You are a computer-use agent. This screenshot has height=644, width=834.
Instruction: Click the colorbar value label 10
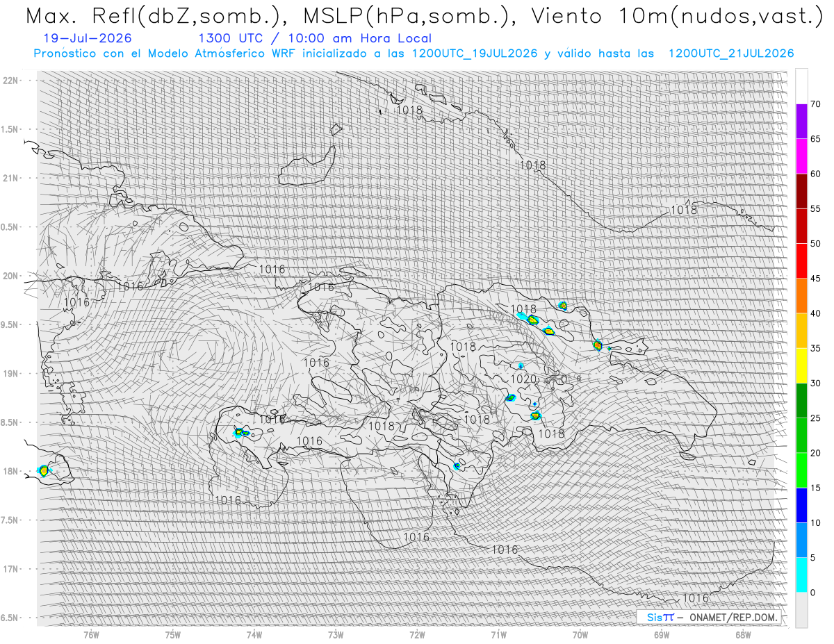[x=815, y=522]
